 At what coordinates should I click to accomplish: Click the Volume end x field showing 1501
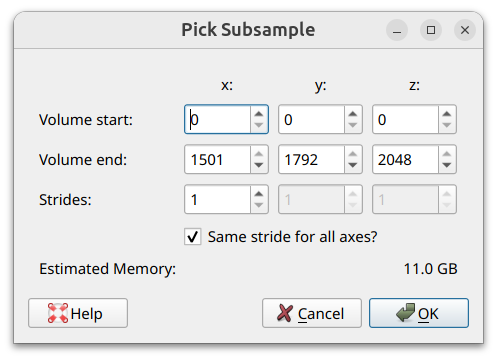coord(217,159)
